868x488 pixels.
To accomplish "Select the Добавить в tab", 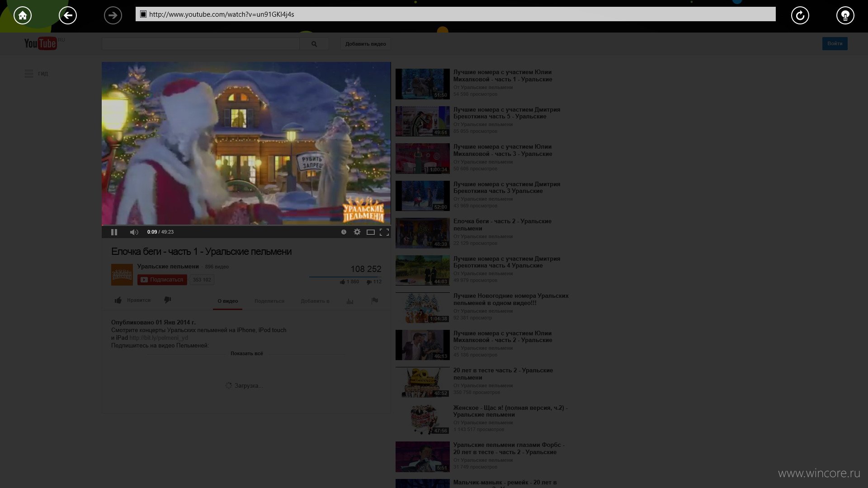I will click(315, 301).
